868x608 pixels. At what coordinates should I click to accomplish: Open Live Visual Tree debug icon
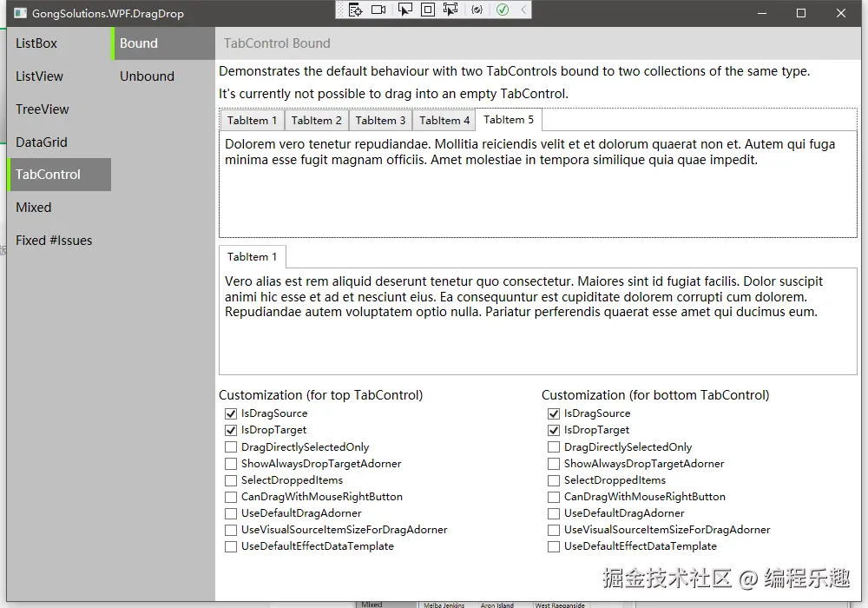pos(355,10)
